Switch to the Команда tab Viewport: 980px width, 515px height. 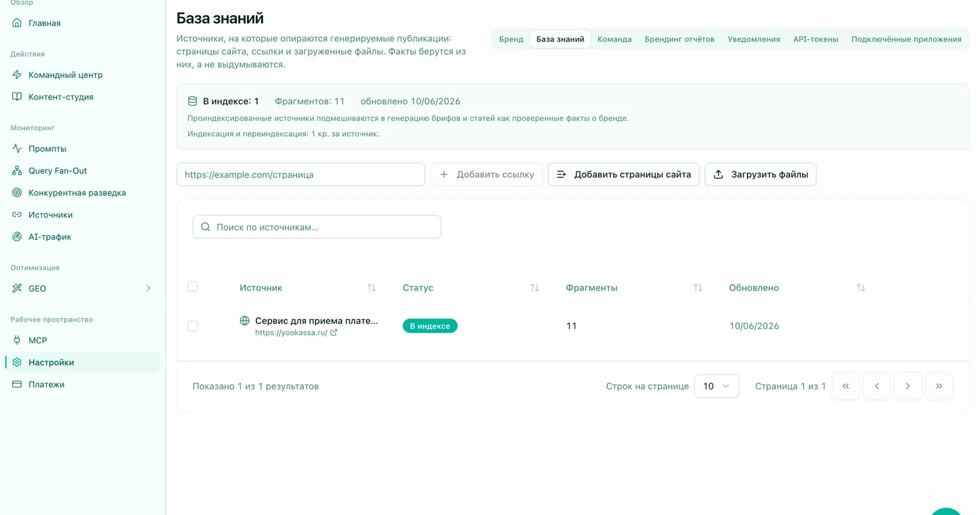pos(614,39)
